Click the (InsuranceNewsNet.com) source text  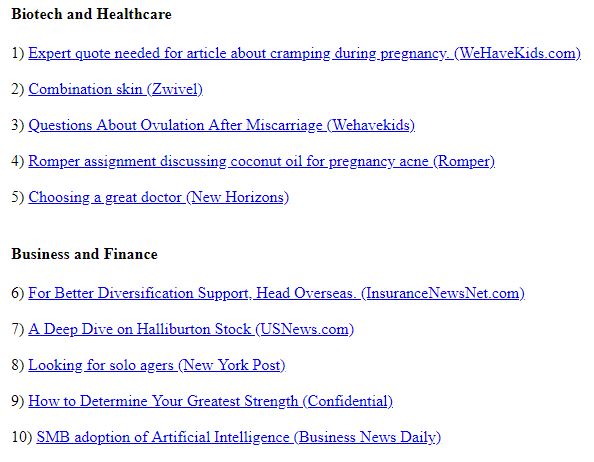(443, 293)
